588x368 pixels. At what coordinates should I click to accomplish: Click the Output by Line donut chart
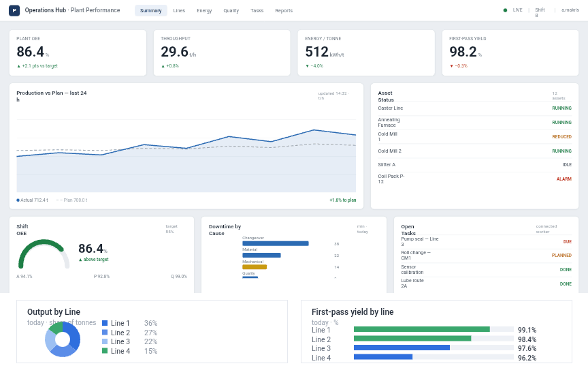[63, 339]
